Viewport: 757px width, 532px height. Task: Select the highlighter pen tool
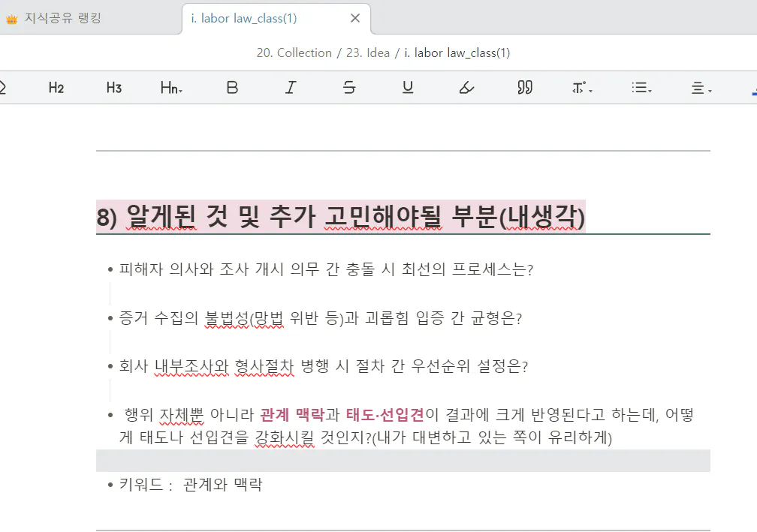click(x=466, y=87)
